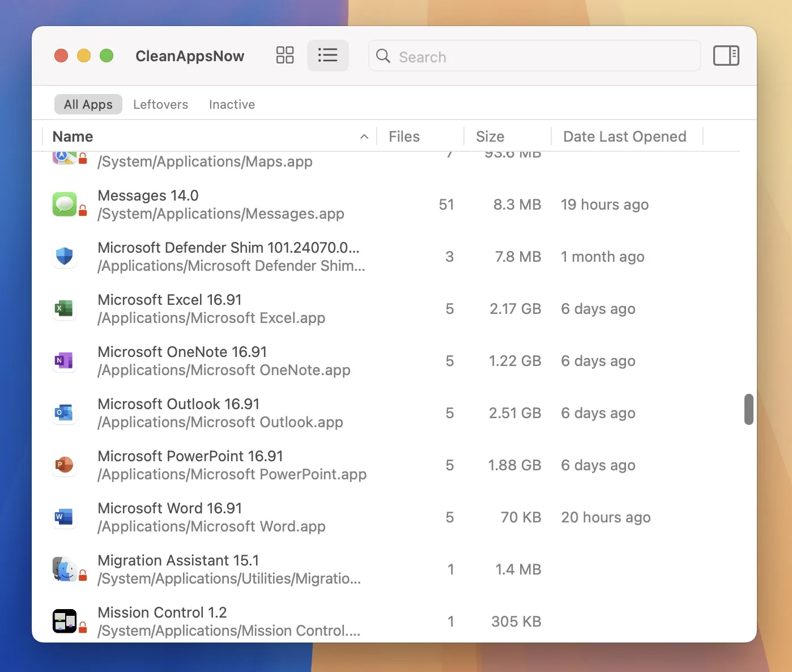Click the 51 files count
This screenshot has width=792, height=672.
[x=446, y=205]
